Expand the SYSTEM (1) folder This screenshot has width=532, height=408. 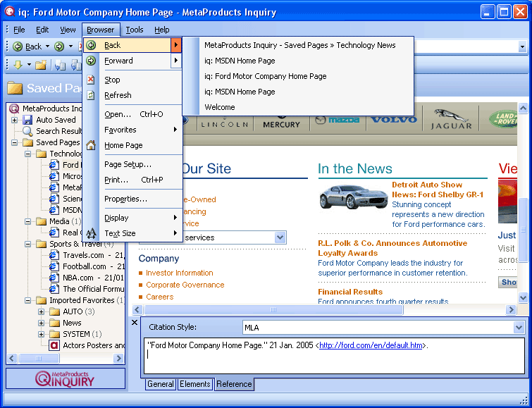(x=41, y=334)
